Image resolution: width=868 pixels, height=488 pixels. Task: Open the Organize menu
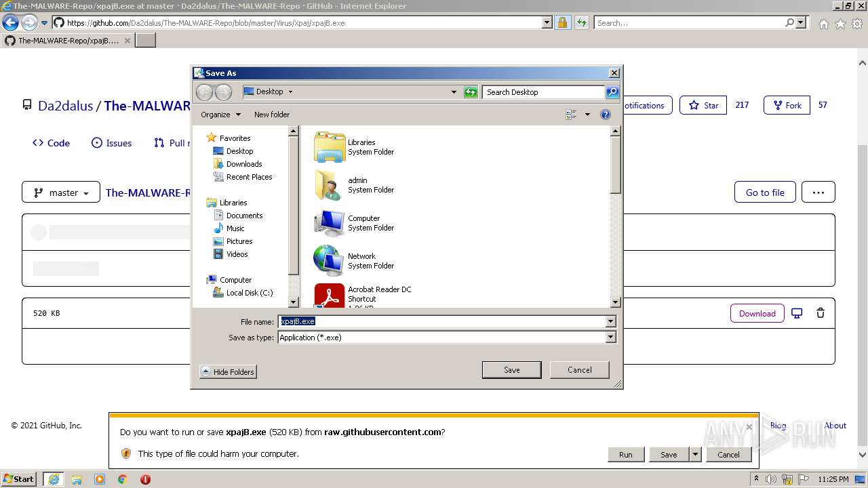click(x=220, y=115)
